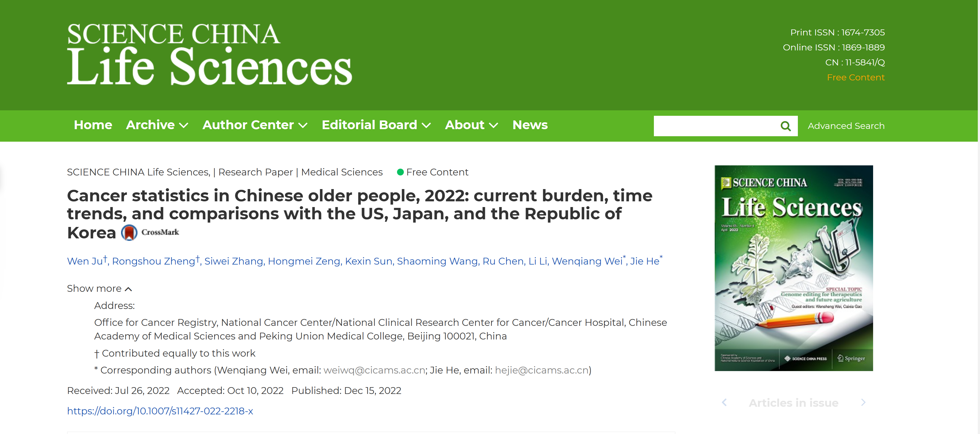Open the About dropdown menu
The image size is (980, 434).
coord(471,125)
